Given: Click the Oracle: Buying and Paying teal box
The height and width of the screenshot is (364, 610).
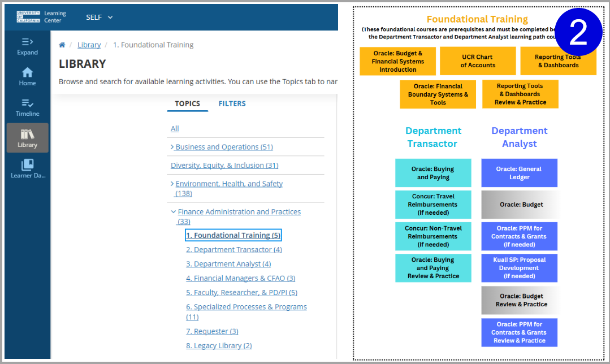Looking at the screenshot, I should pos(433,172).
